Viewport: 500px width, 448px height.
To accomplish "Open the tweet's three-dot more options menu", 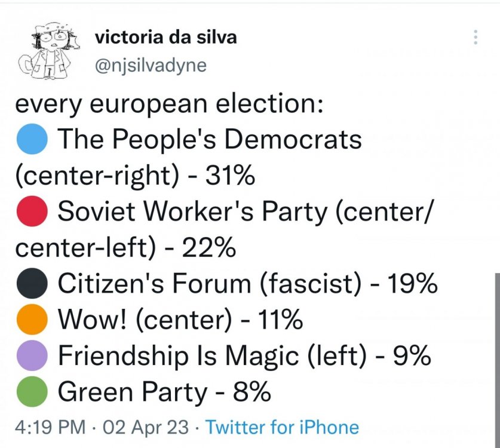I will coord(476,37).
